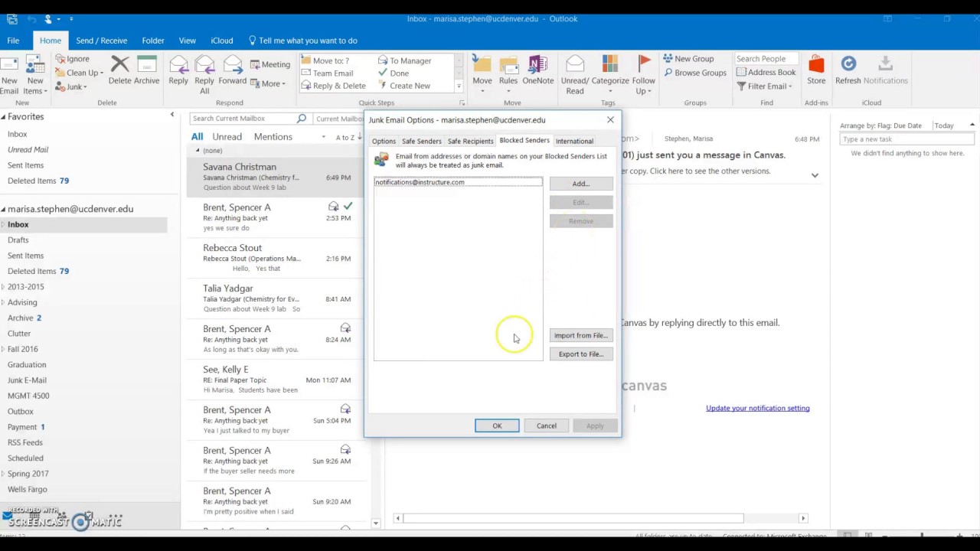Open the Address Book
Image resolution: width=980 pixels, height=551 pixels.
766,73
